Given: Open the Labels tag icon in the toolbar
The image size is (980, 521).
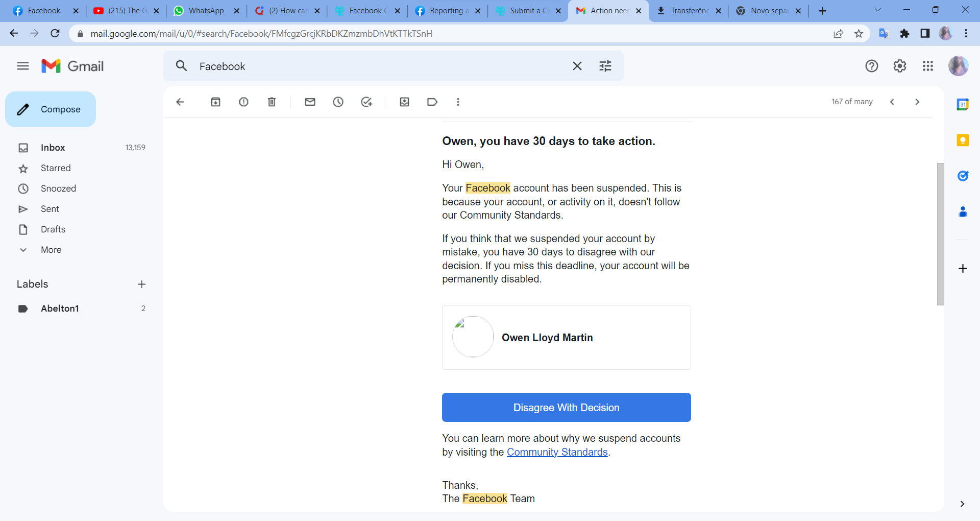Looking at the screenshot, I should pos(432,102).
